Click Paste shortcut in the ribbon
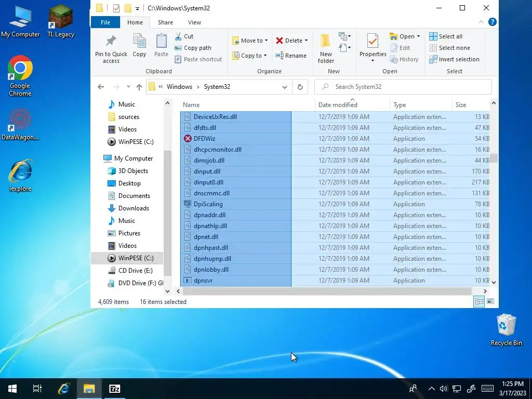 coord(198,59)
